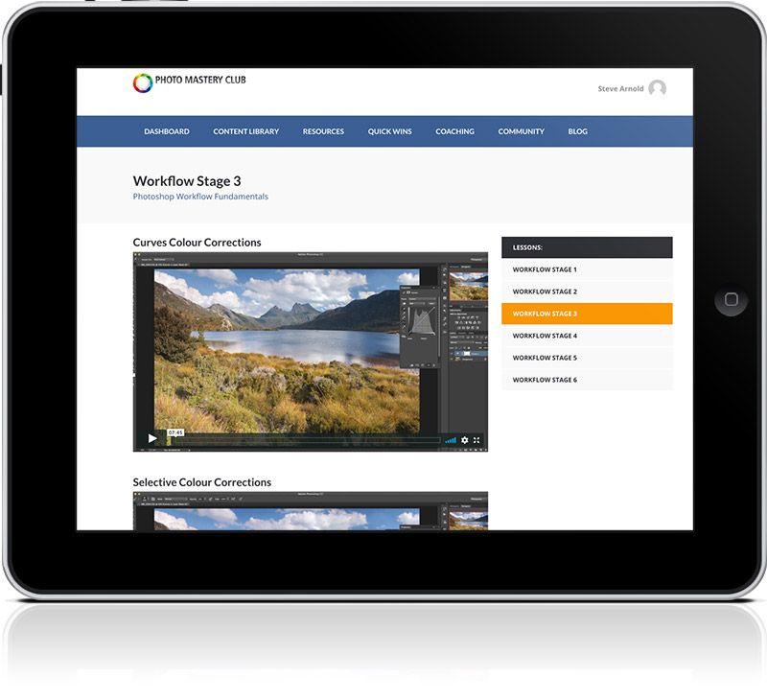
Task: Click the Photo Mastery Club logo
Action: (x=189, y=82)
